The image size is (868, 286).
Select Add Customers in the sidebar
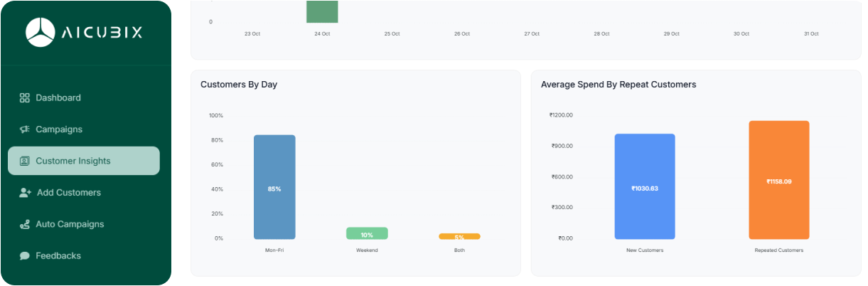pyautogui.click(x=68, y=193)
